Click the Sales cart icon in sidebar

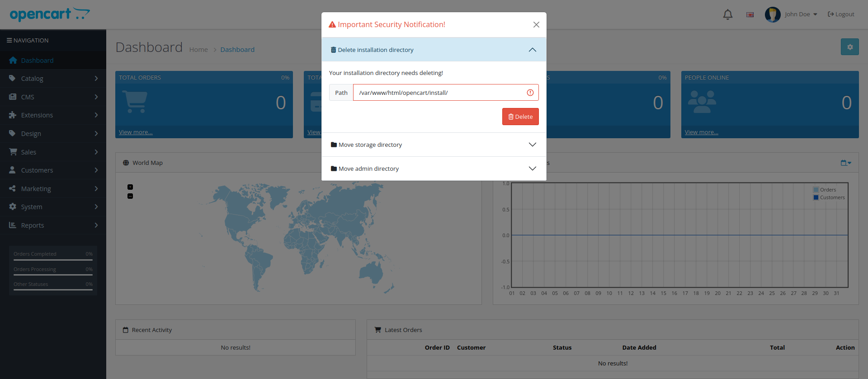point(13,152)
